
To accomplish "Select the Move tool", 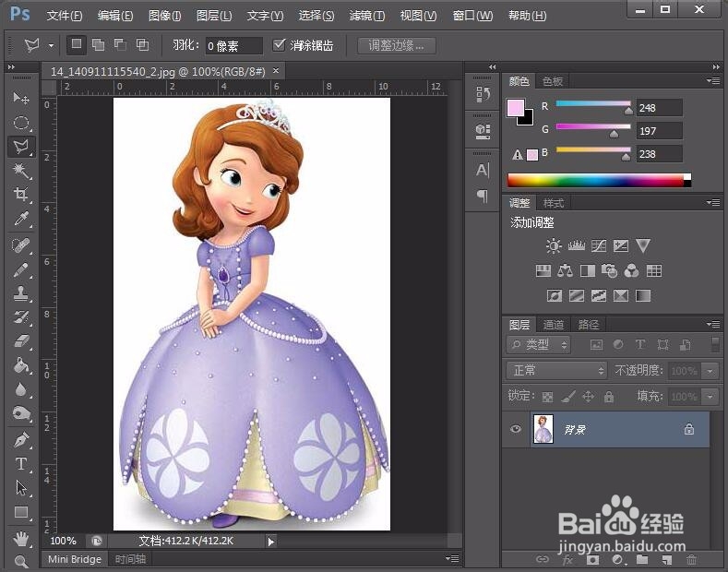I will pyautogui.click(x=21, y=98).
